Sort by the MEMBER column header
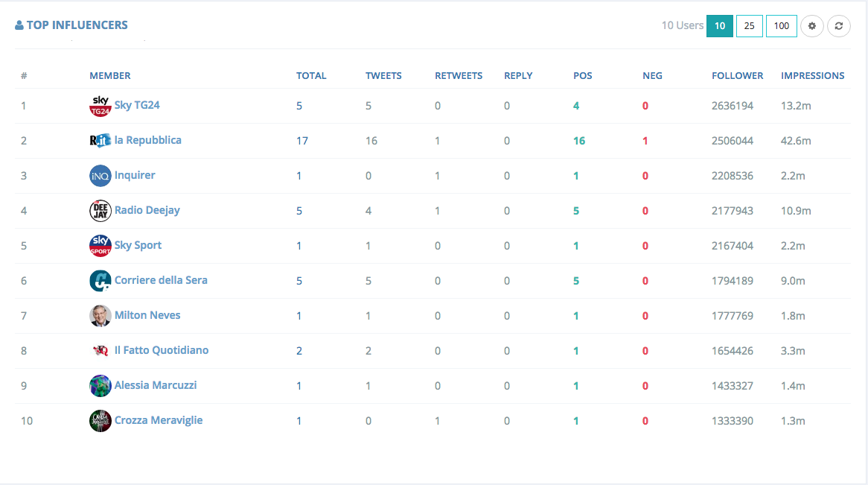This screenshot has width=868, height=485. tap(110, 75)
